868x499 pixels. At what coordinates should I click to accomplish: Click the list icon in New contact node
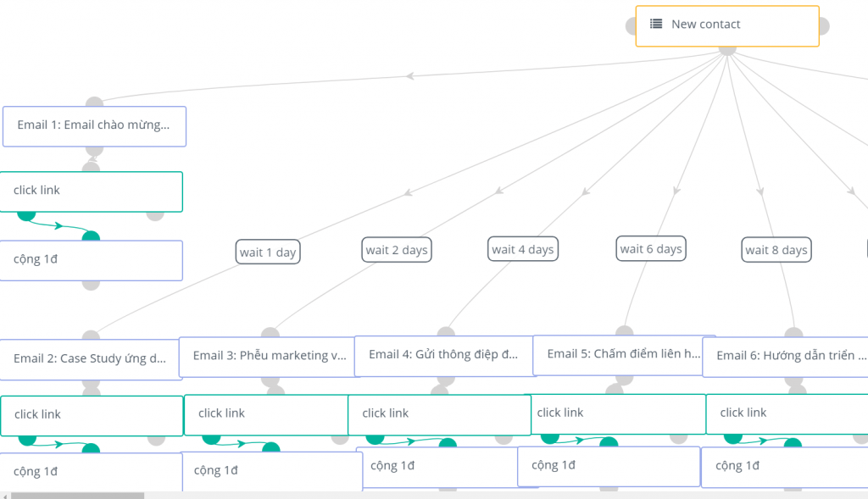click(655, 25)
